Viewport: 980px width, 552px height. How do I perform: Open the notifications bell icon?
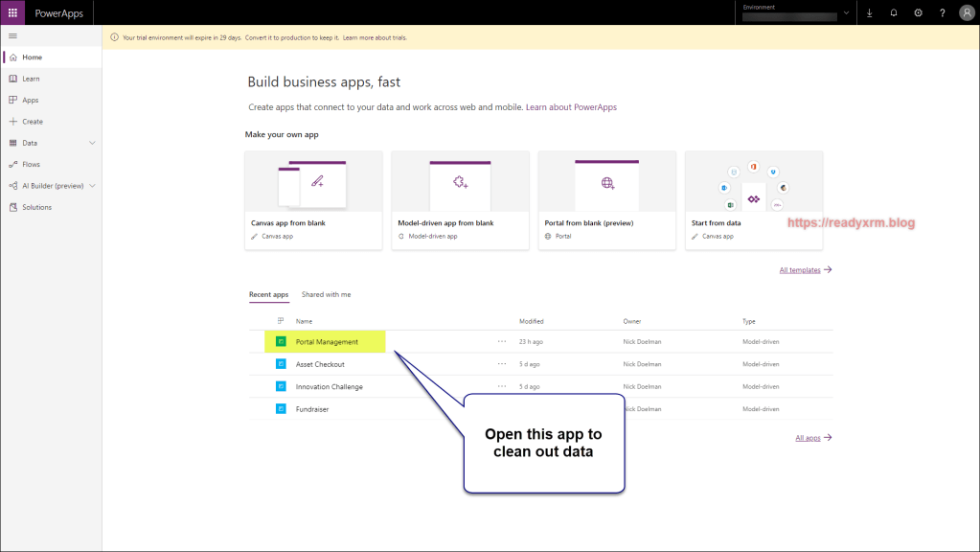(894, 12)
